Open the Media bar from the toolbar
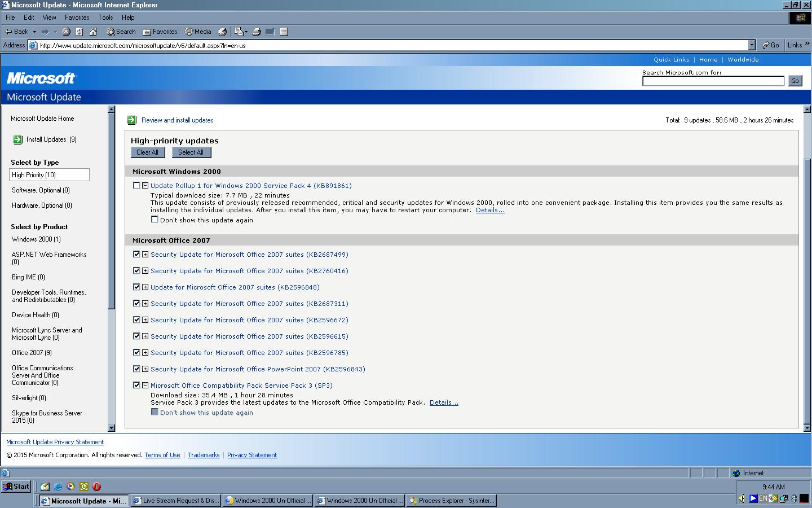The image size is (812, 508). coord(198,32)
